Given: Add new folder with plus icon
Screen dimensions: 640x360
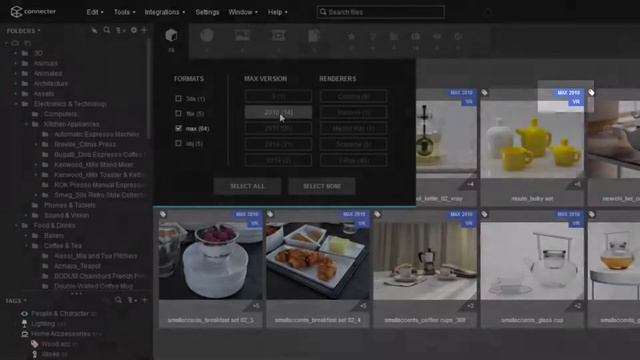Looking at the screenshot, I should 144,30.
